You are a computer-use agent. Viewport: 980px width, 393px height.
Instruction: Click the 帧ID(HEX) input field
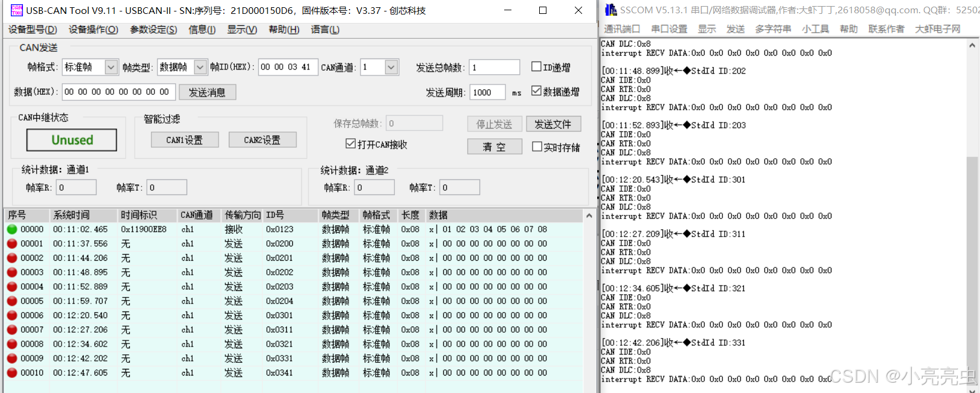click(288, 67)
